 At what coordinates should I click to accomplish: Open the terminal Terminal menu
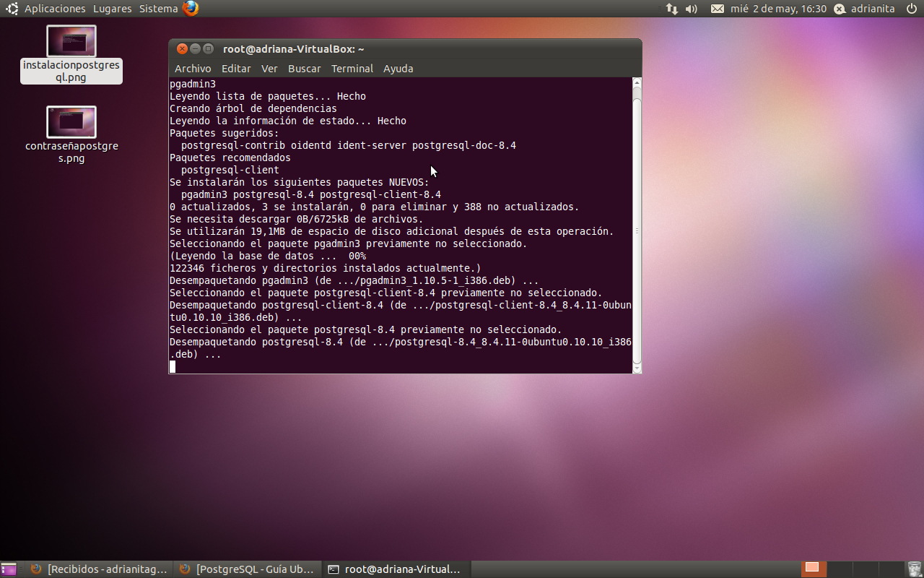pyautogui.click(x=352, y=69)
